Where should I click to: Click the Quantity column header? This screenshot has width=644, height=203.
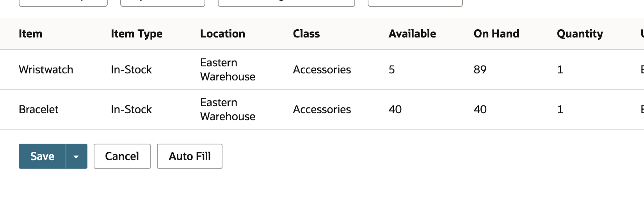pyautogui.click(x=580, y=34)
